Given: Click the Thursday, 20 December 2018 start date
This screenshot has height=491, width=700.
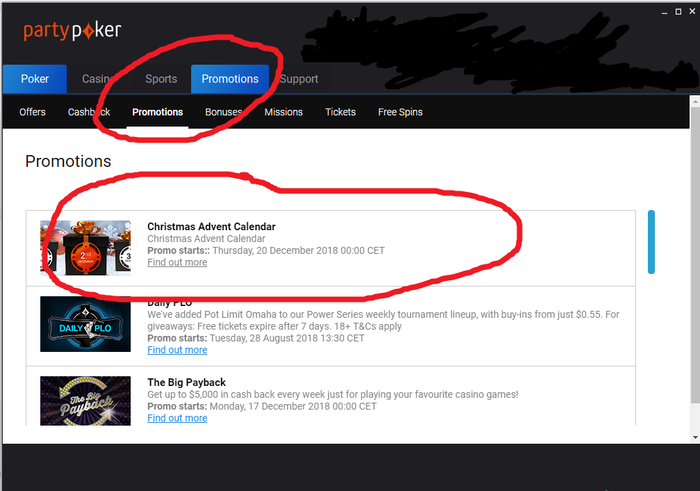Looking at the screenshot, I should tap(298, 251).
